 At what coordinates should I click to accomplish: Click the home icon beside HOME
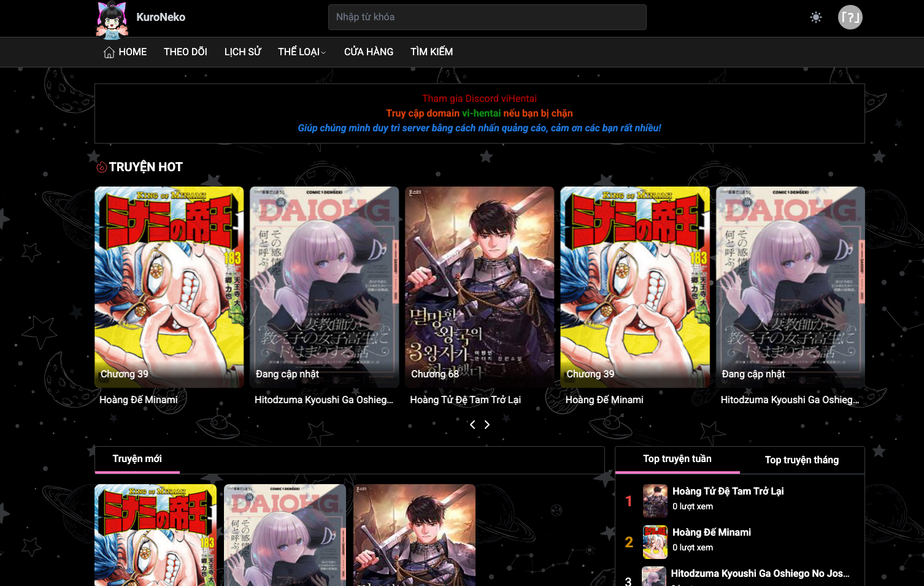[x=109, y=52]
